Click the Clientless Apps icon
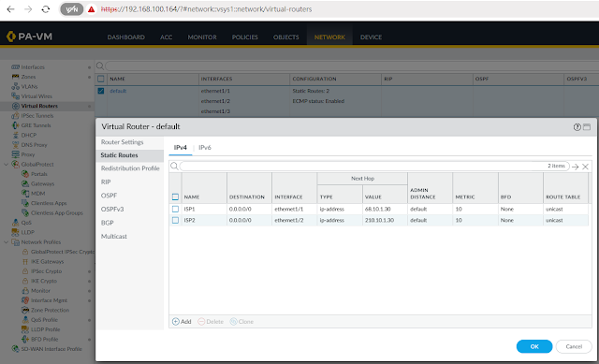599x364 pixels. coord(25,203)
